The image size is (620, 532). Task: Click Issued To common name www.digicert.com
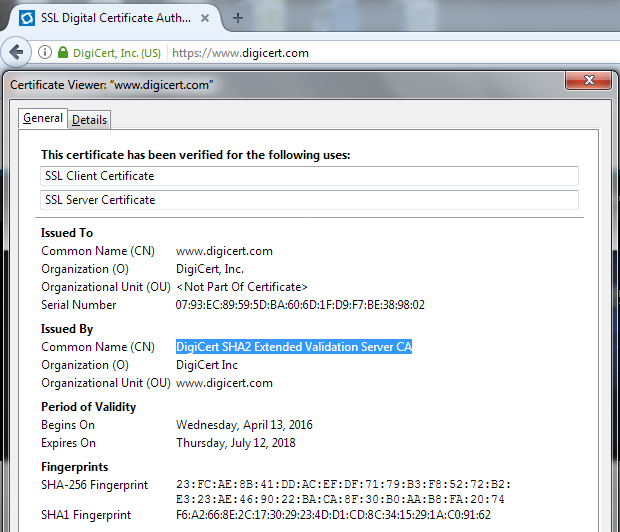click(x=224, y=251)
